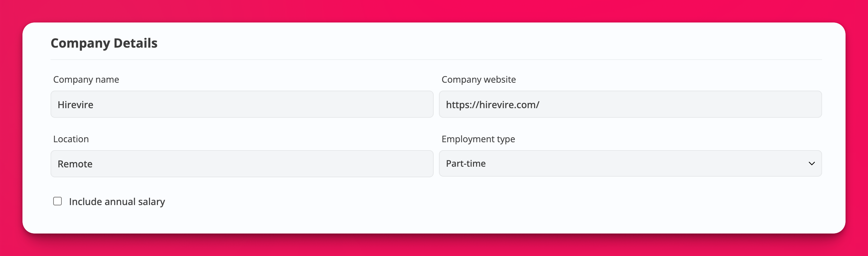Click the 'Remote' text in Location
This screenshot has height=256, width=868.
75,164
